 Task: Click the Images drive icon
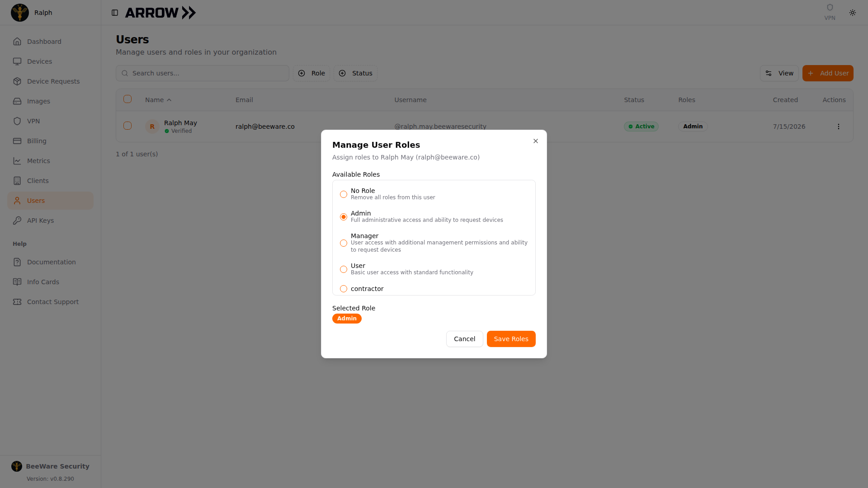[x=17, y=101]
